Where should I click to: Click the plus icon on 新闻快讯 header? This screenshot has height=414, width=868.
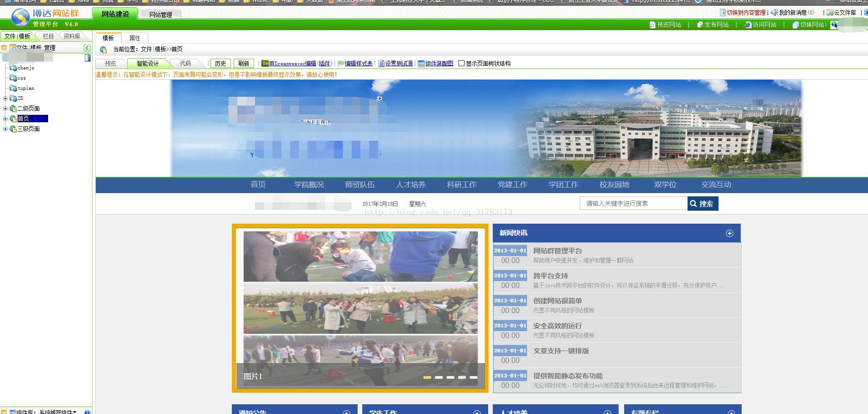point(730,233)
